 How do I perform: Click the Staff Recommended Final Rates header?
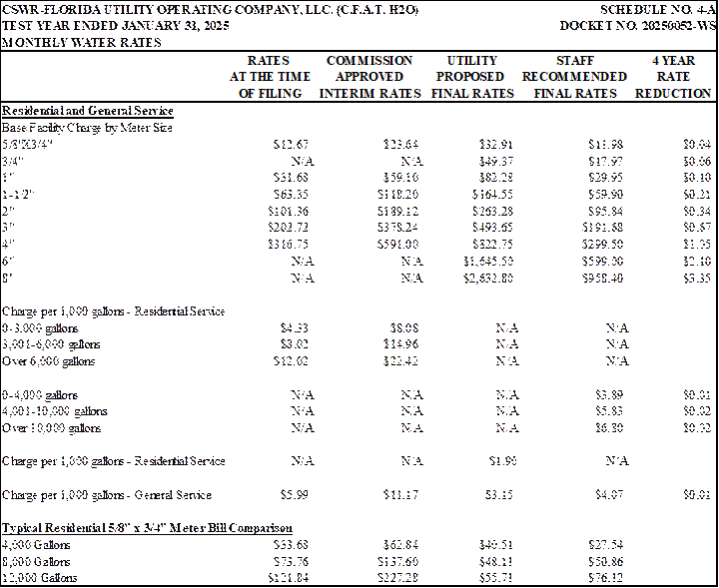tap(574, 77)
